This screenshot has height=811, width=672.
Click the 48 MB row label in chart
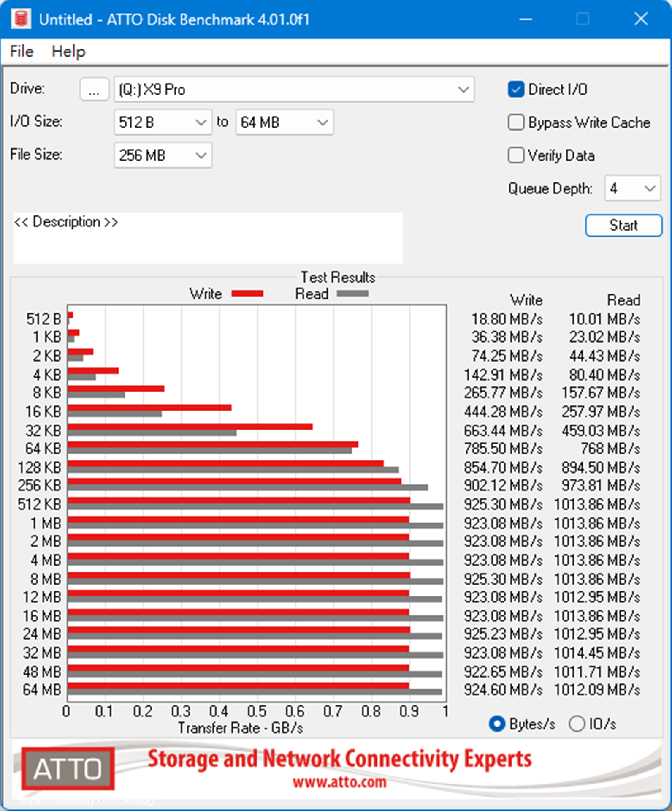(x=42, y=672)
